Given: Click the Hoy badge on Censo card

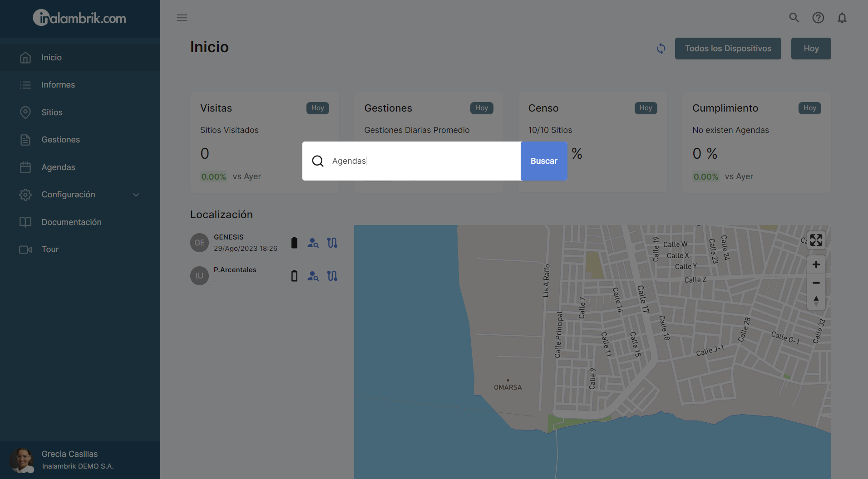Looking at the screenshot, I should pos(646,108).
